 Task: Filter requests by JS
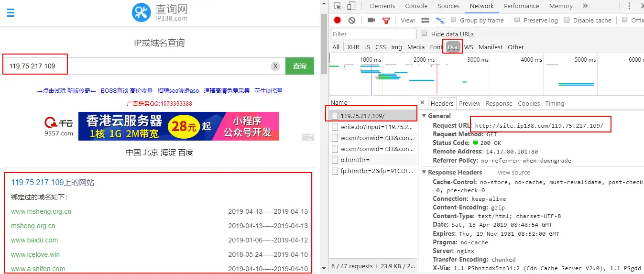(367, 47)
